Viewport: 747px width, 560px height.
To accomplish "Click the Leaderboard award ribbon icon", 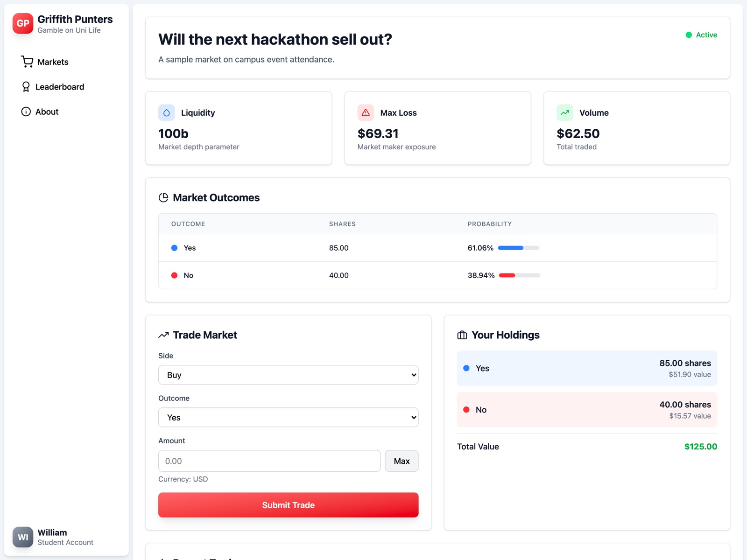I will [26, 87].
